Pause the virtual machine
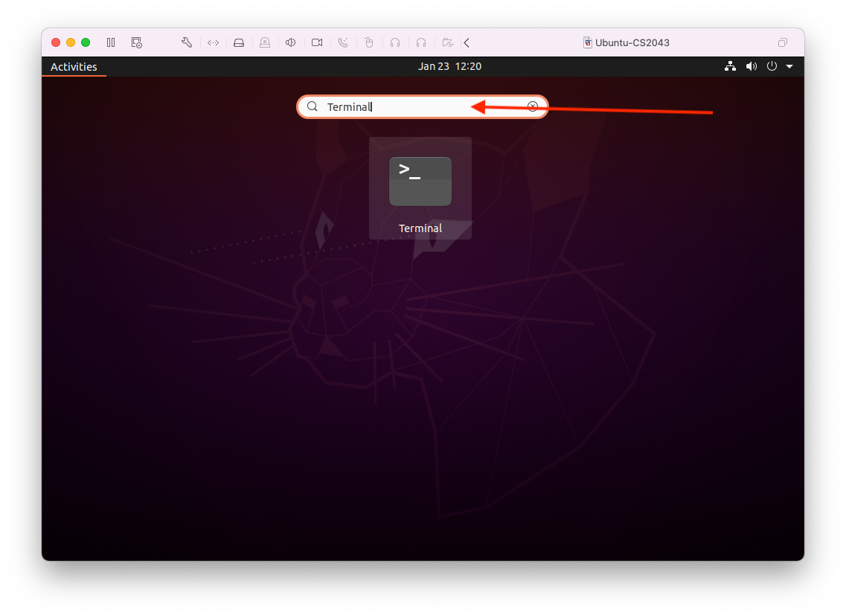Viewport: 846px width, 616px height. (x=111, y=42)
